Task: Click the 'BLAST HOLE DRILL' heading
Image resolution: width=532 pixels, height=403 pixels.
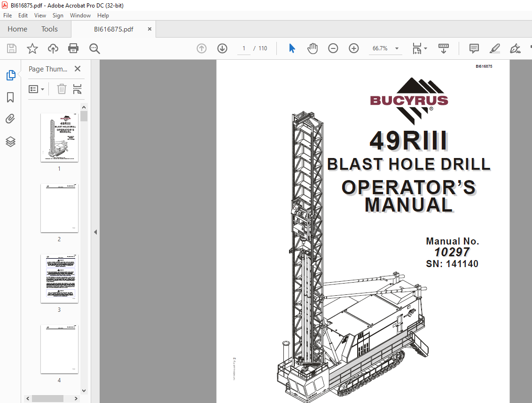Action: coord(408,164)
